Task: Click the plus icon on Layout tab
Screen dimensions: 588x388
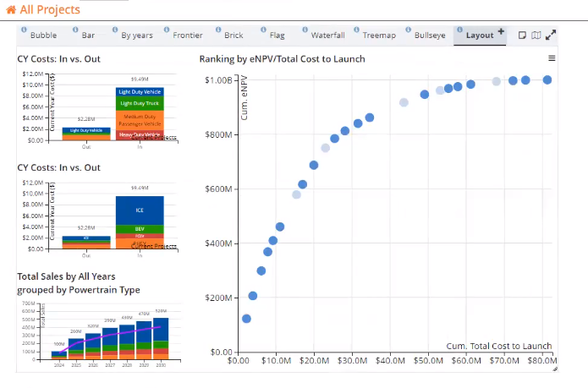Action: point(501,31)
